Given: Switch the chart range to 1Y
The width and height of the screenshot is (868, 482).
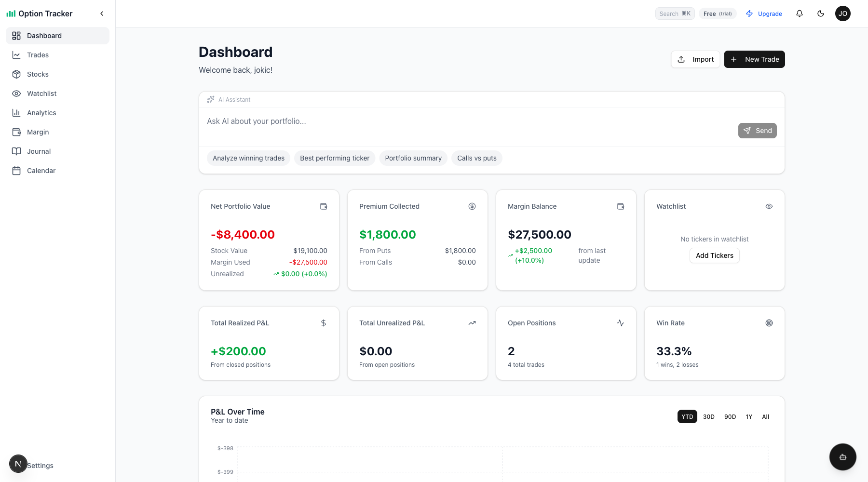Looking at the screenshot, I should tap(748, 417).
